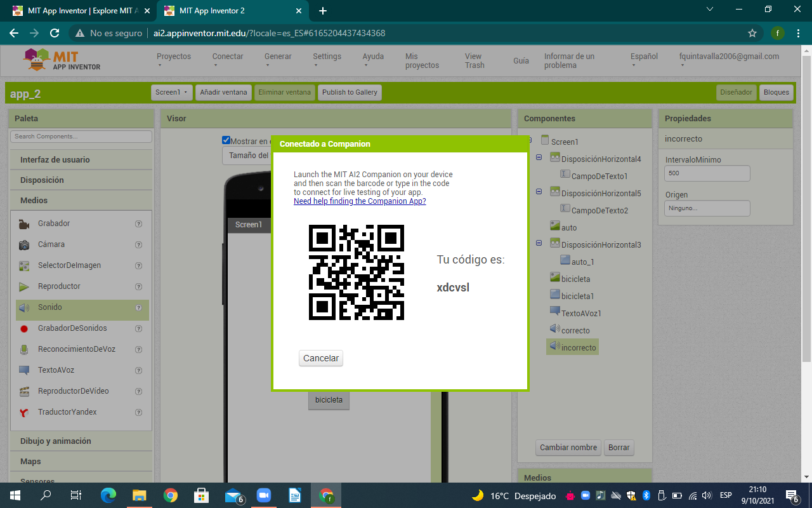Open help for TraductorYandex component
Screen dimensions: 812x508
(138, 412)
